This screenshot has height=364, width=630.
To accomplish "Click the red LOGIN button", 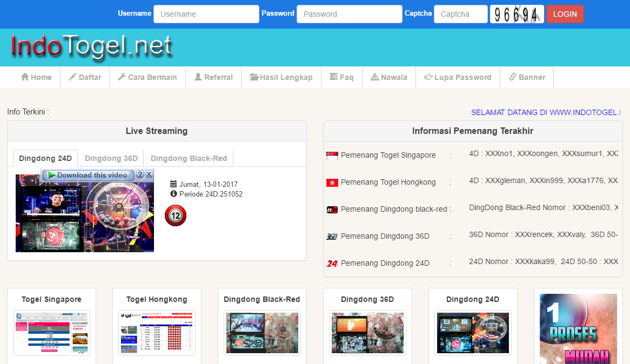I will (565, 14).
